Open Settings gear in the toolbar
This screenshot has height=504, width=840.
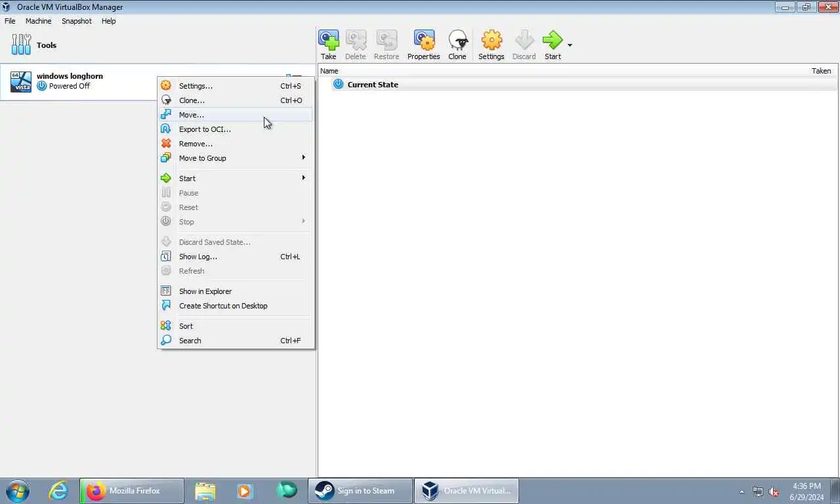point(491,45)
